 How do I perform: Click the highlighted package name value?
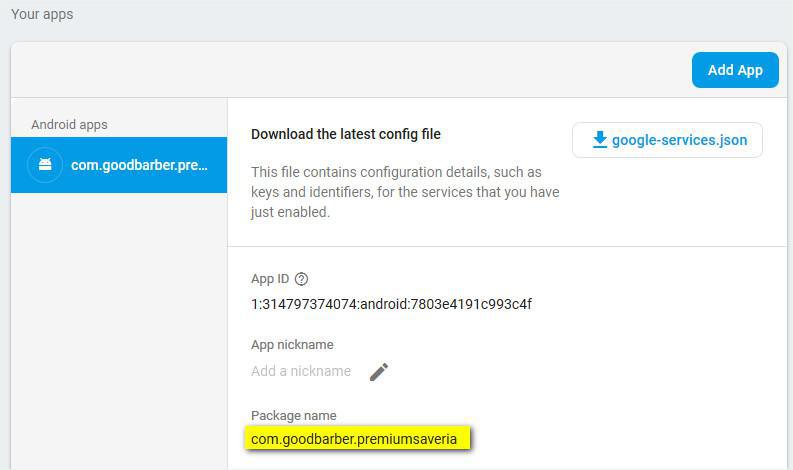[x=354, y=439]
